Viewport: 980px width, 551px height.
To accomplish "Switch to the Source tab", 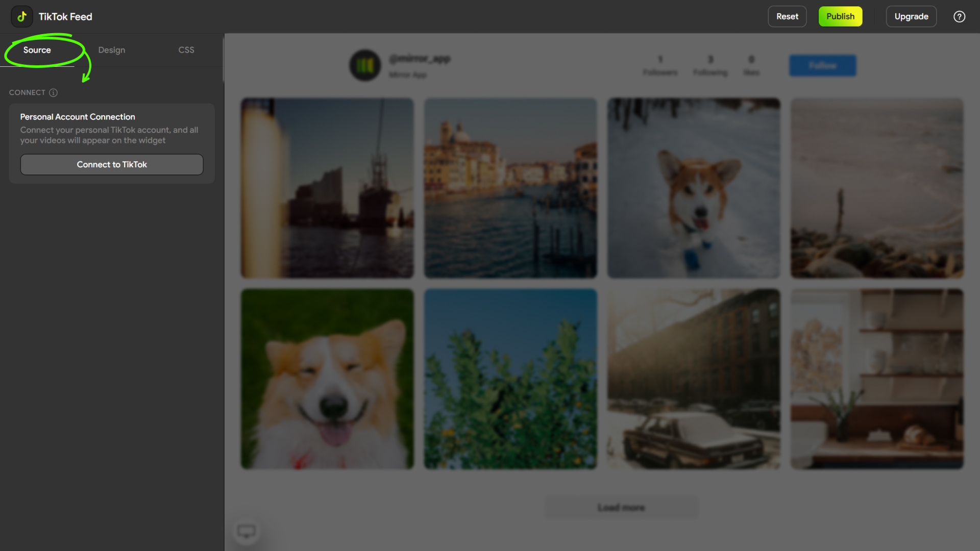I will tap(37, 50).
